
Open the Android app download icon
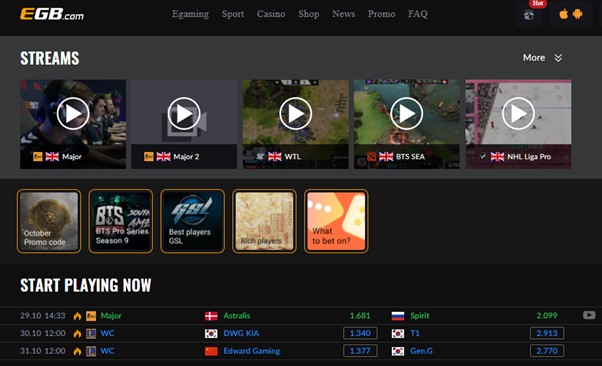click(x=577, y=14)
